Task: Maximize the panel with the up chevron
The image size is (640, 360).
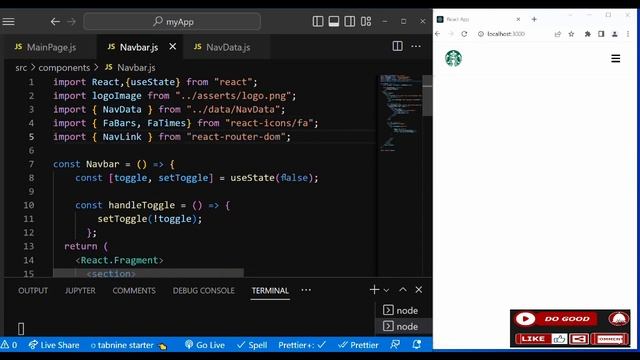Action: click(x=403, y=289)
